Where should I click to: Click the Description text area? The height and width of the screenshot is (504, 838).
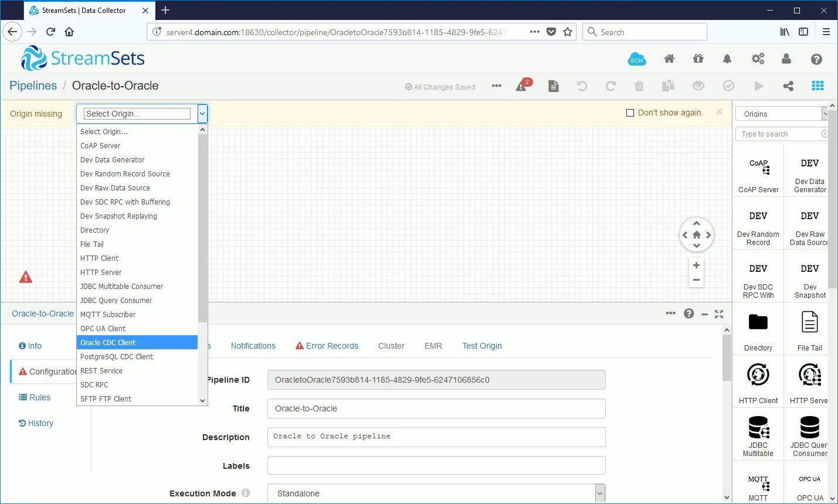click(436, 437)
